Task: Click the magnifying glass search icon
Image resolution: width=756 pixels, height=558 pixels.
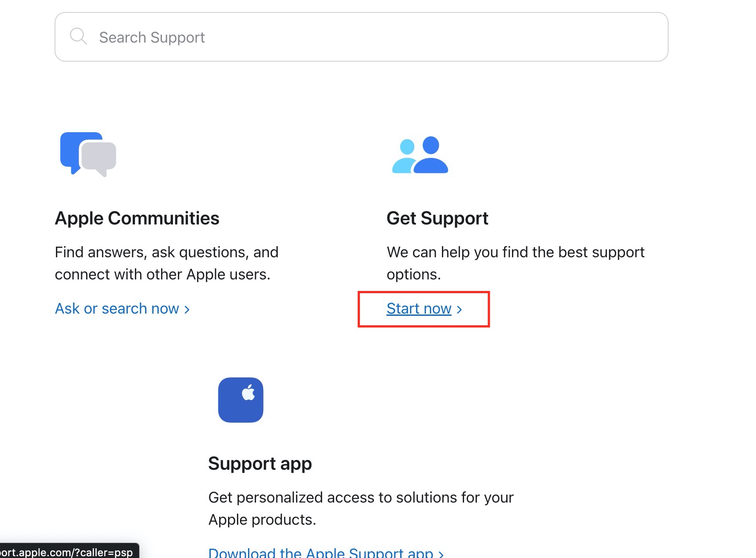Action: tap(79, 36)
